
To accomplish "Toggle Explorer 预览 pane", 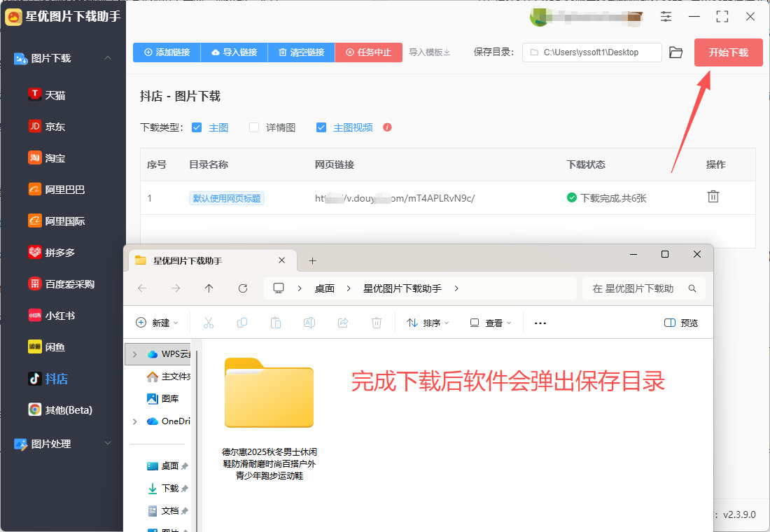I will coord(681,323).
